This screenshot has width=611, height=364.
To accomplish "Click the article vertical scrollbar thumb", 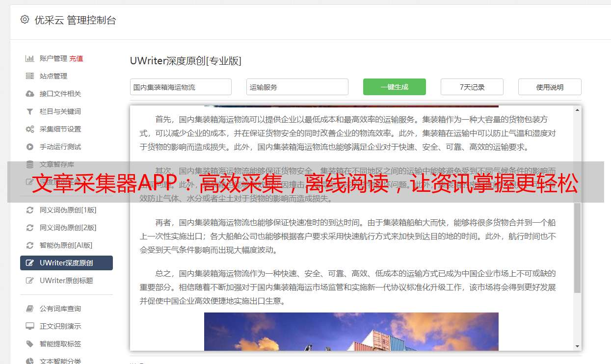I will [x=577, y=248].
